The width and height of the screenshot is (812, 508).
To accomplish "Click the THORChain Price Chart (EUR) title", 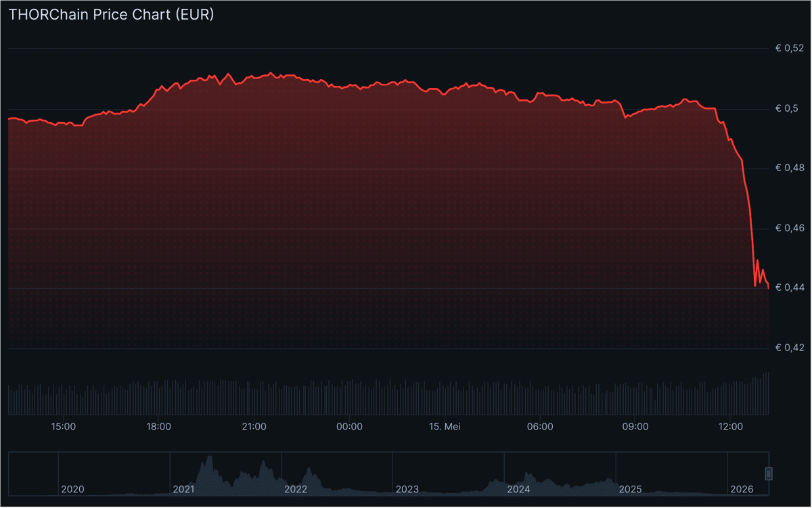I will (x=111, y=14).
